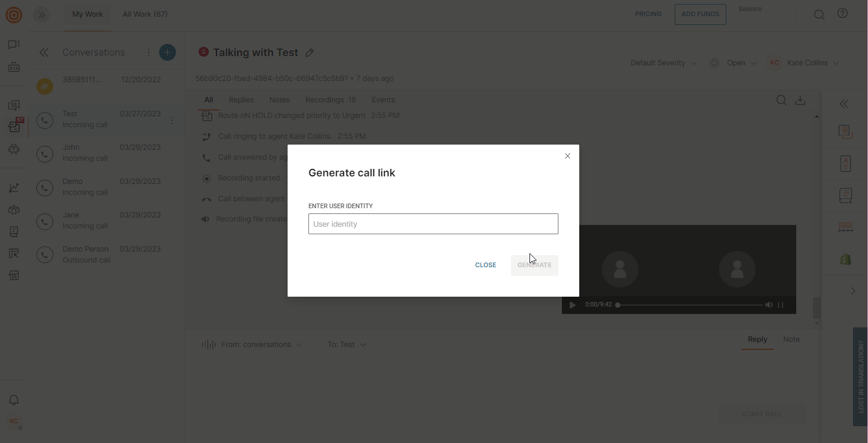Create a new conversation with plus button
The width and height of the screenshot is (868, 443).
(167, 53)
